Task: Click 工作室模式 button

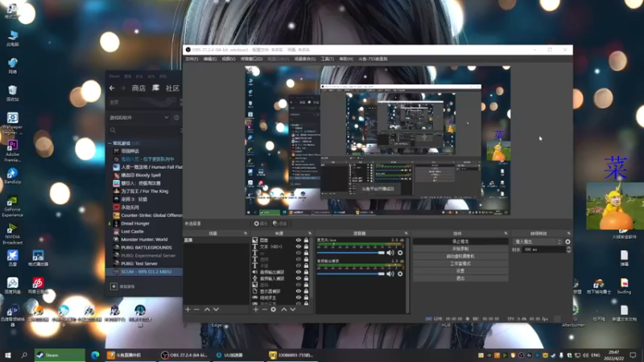Action: (x=460, y=264)
